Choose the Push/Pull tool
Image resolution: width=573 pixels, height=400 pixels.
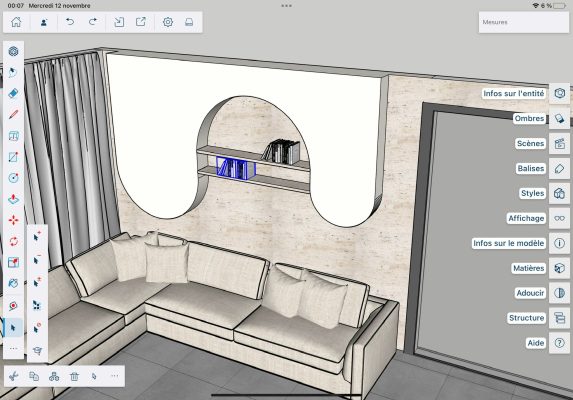14,199
